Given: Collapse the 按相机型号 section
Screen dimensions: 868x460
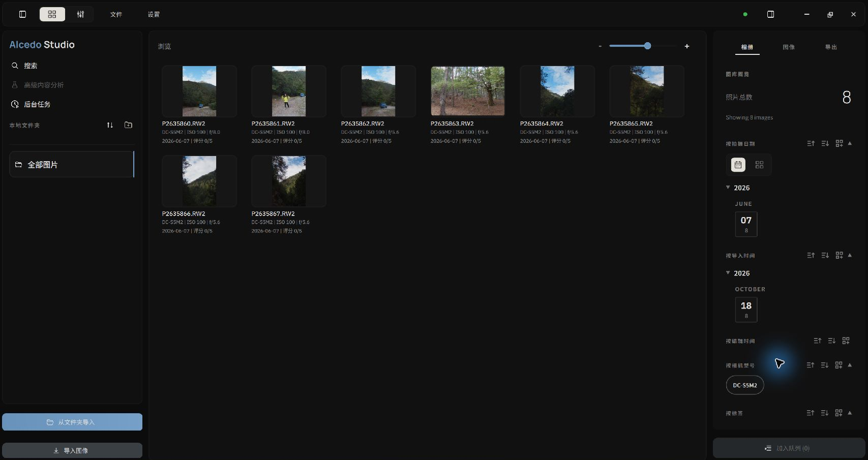Looking at the screenshot, I should (x=850, y=365).
